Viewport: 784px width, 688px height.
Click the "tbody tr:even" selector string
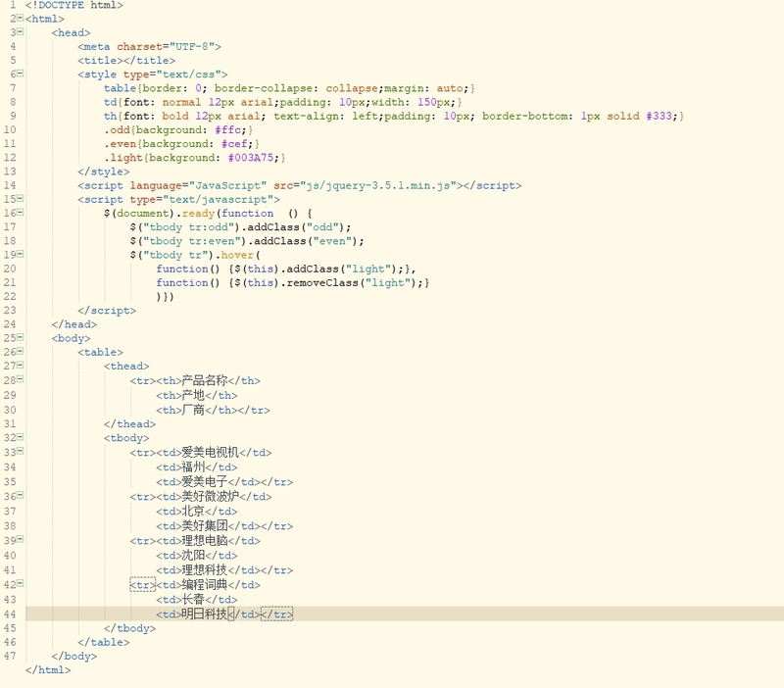pos(192,241)
